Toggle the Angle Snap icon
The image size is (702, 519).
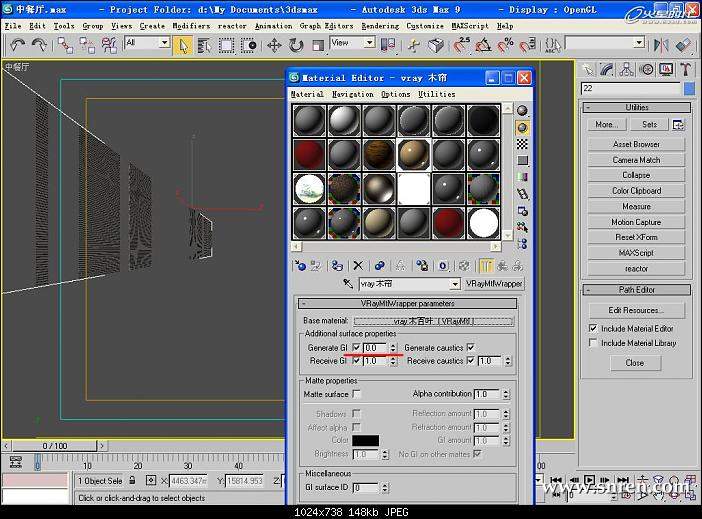click(483, 45)
